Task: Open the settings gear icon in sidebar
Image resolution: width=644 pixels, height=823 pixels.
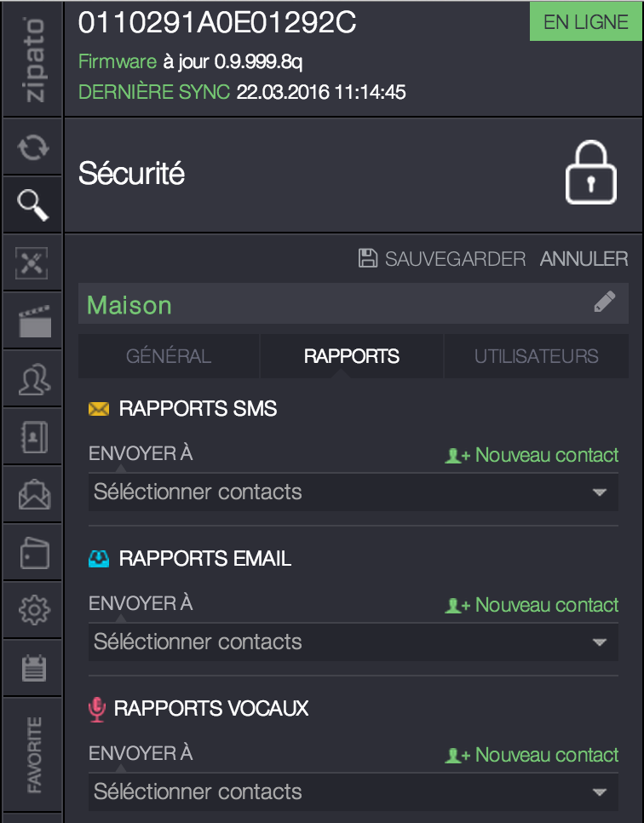Action: click(32, 610)
